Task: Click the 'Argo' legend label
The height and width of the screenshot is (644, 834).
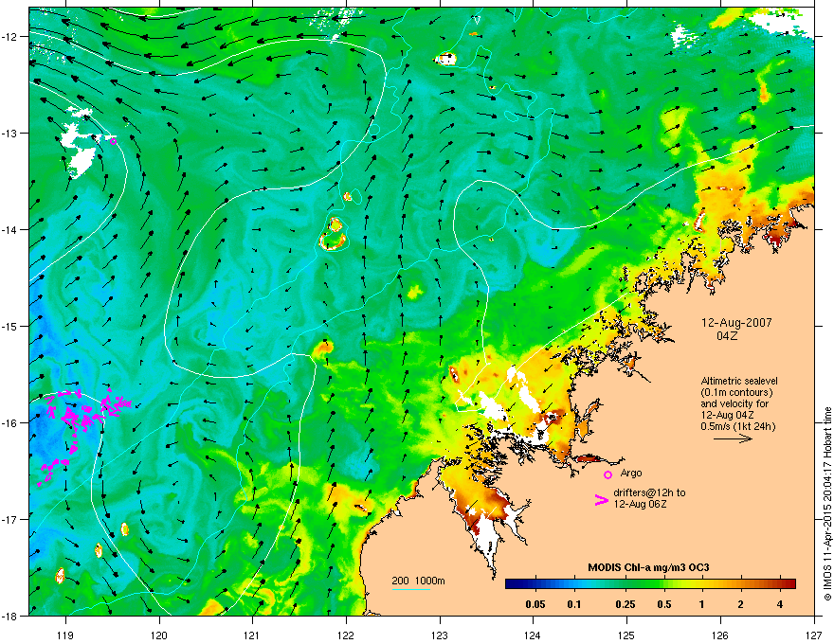Action: (x=631, y=473)
